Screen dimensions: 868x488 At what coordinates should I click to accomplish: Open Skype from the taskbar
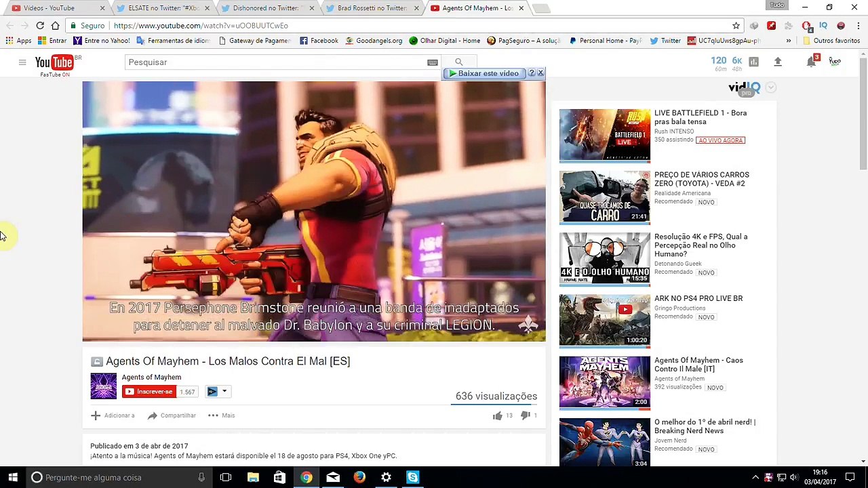tap(412, 477)
